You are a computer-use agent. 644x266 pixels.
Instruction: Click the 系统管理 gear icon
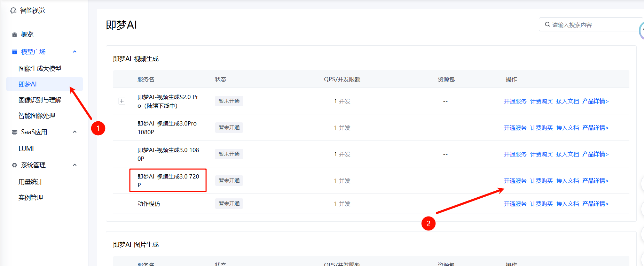[14, 165]
